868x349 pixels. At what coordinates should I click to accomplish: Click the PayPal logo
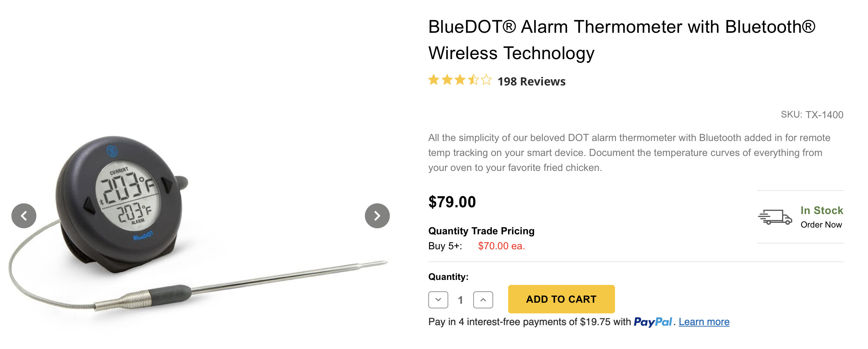652,322
